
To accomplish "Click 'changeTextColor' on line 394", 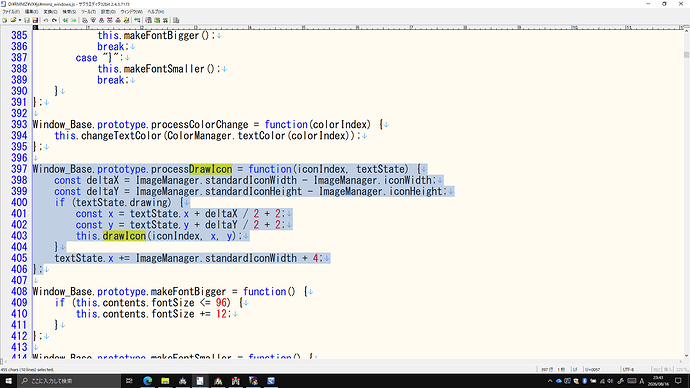I will [121, 136].
